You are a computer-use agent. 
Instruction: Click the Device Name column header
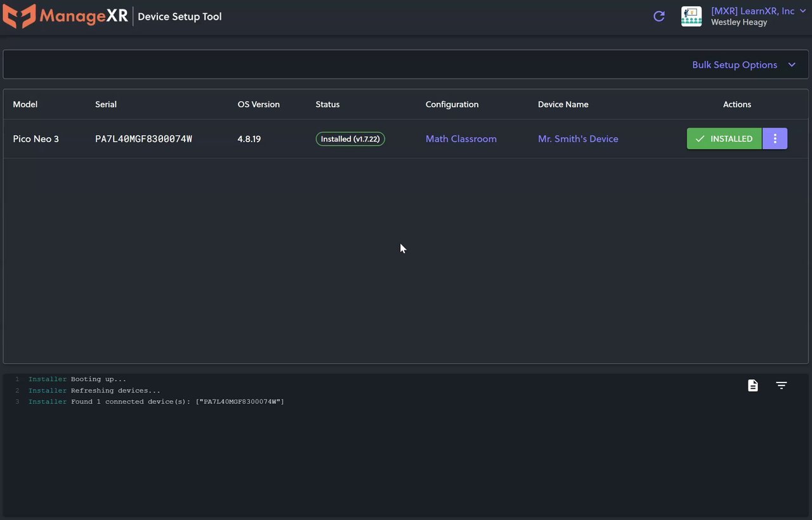pos(563,105)
